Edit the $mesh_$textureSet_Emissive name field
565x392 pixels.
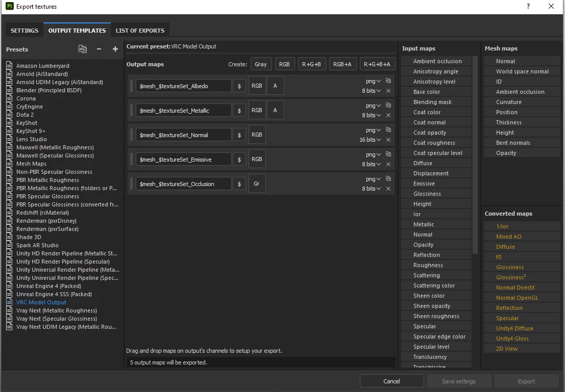(x=184, y=159)
